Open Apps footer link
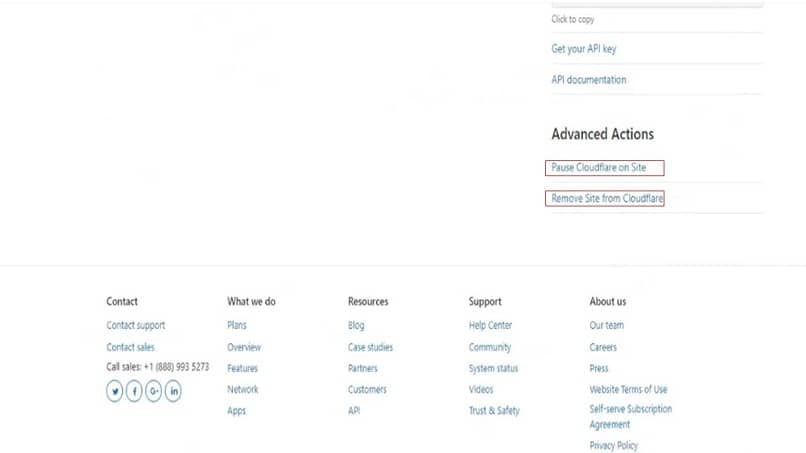Viewport: 806px width, 453px height. (x=236, y=411)
